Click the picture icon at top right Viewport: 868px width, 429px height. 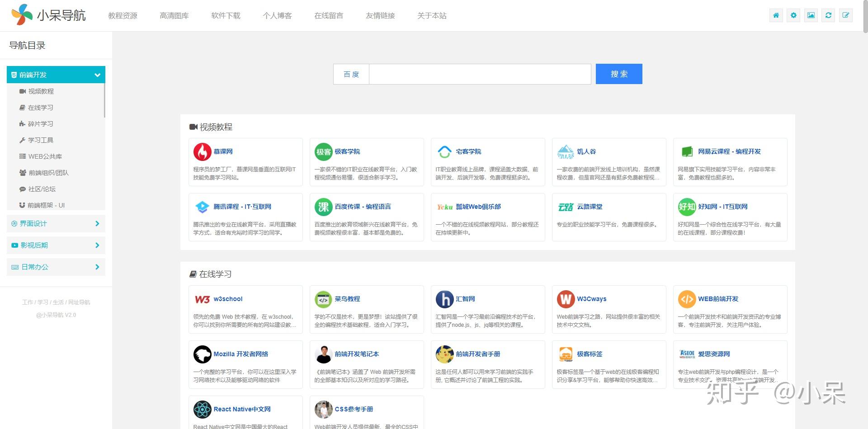(811, 15)
